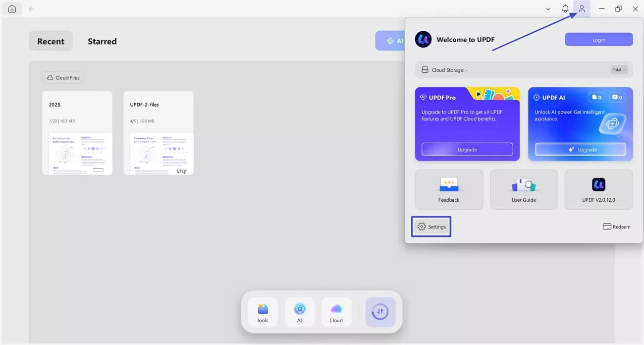
Task: Minimize the UPDF window
Action: pyautogui.click(x=601, y=9)
